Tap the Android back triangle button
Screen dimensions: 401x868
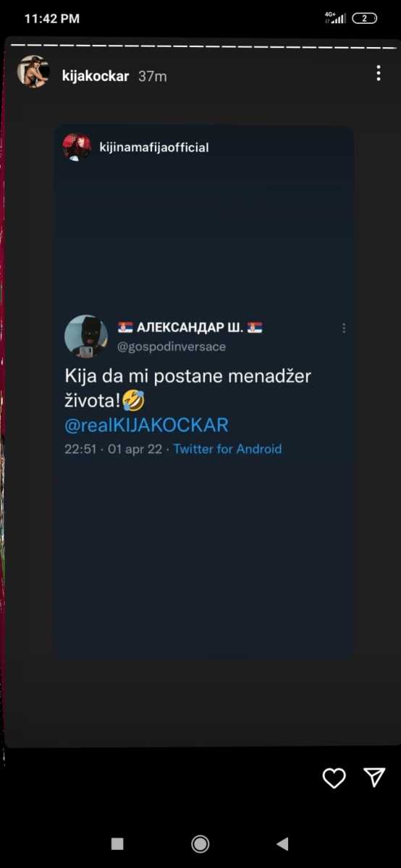(282, 843)
